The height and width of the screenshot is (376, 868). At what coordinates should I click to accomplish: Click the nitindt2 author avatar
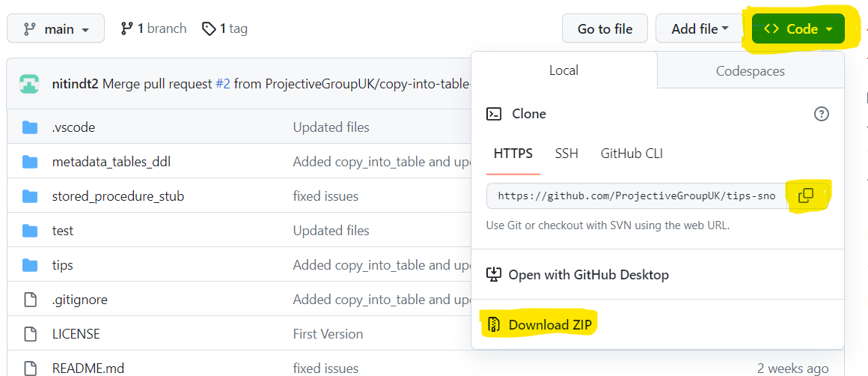click(x=30, y=84)
